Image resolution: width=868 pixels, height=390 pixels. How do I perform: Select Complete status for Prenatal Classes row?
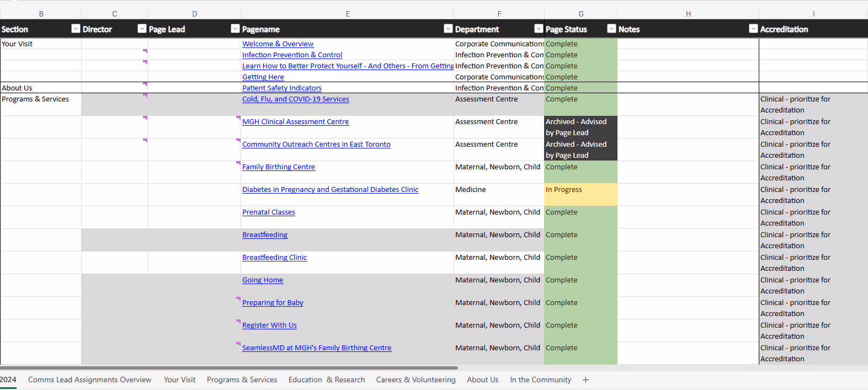581,217
